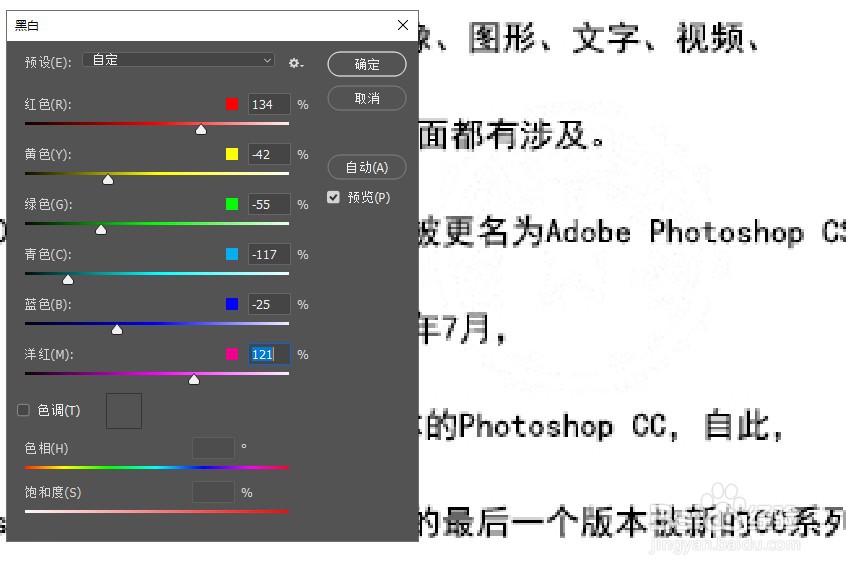Click the red color swatch
Viewport: 846px width, 573px height.
point(232,104)
